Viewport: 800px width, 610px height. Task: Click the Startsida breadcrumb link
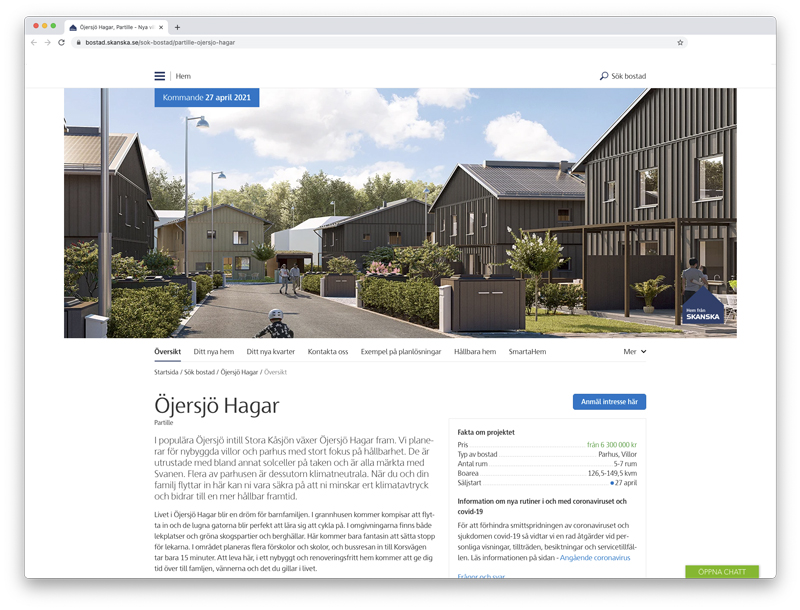(171, 372)
